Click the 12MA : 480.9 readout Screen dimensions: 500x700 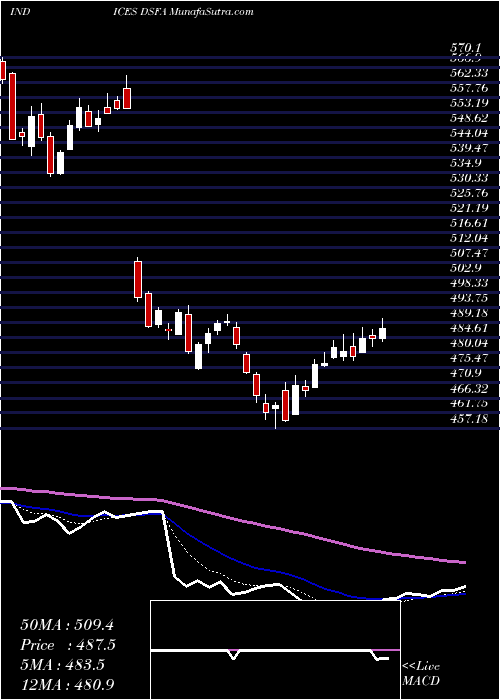click(x=68, y=684)
